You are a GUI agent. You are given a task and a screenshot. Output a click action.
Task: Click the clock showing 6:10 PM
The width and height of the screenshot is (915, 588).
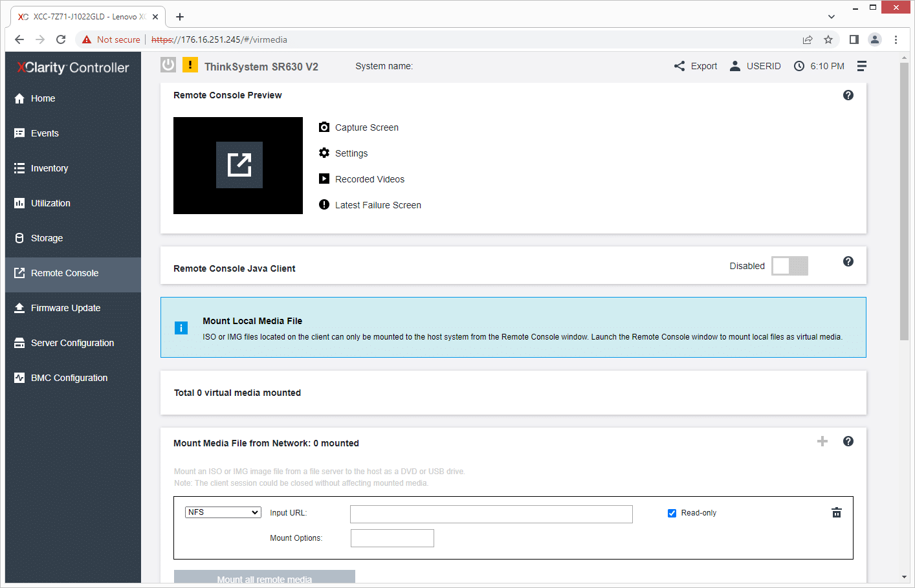tap(819, 66)
